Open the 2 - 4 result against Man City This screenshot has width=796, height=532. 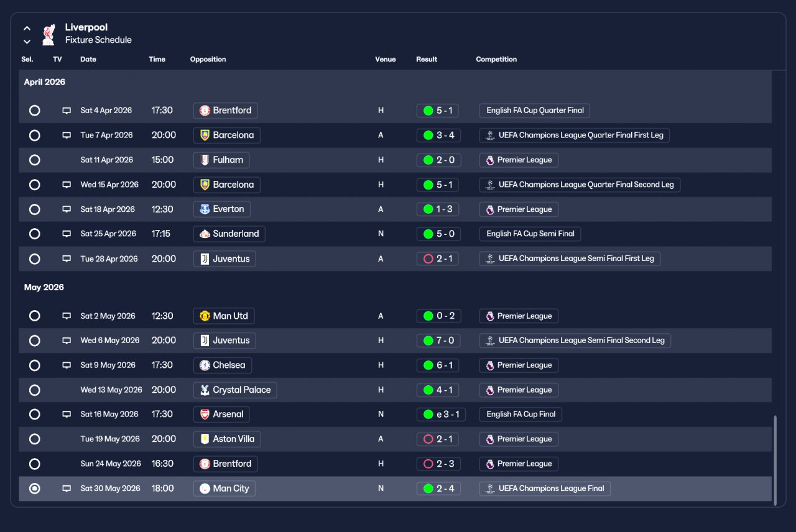coord(438,488)
